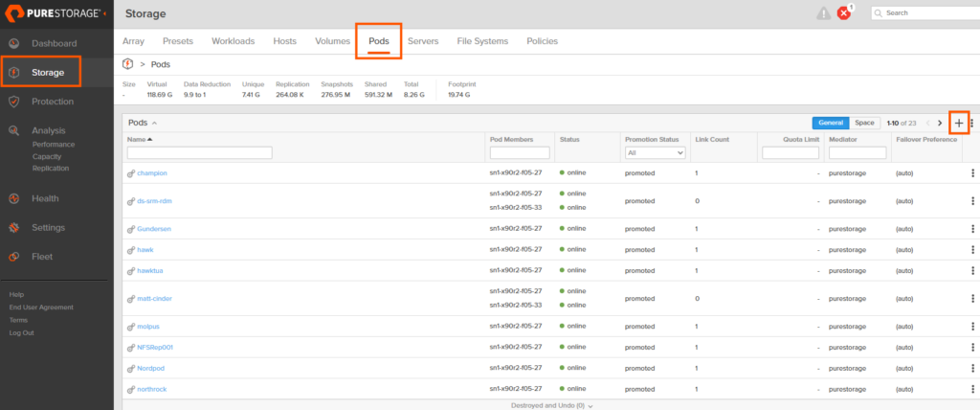980x410 pixels.
Task: Open the kebab menu for champion pod
Action: pos(973,173)
